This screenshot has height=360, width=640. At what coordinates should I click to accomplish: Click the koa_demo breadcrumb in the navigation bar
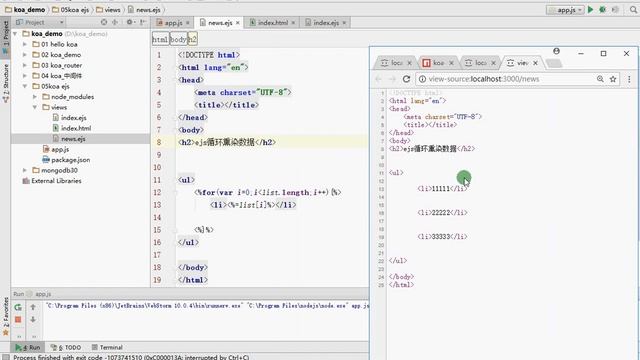point(25,9)
